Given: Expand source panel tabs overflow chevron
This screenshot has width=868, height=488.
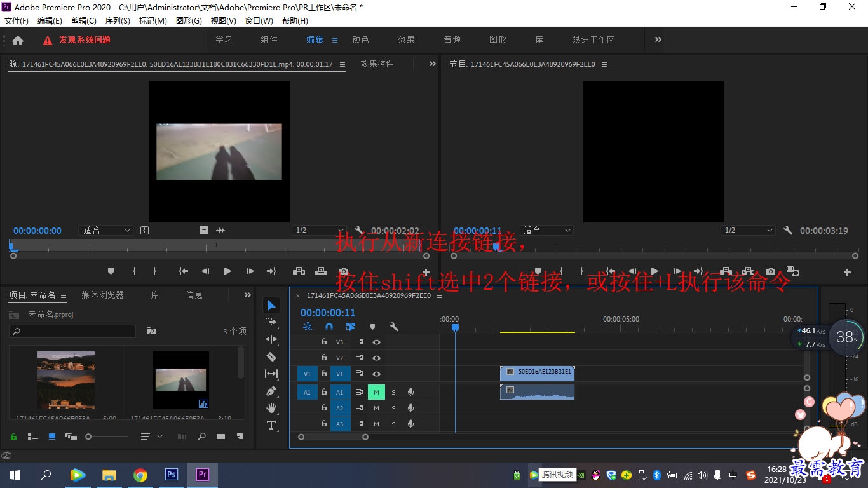Looking at the screenshot, I should tap(433, 64).
